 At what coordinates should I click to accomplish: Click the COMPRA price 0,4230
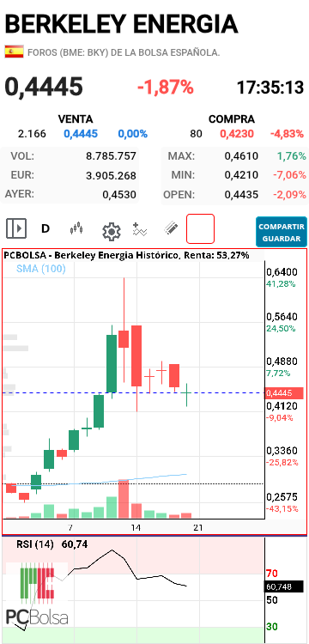tap(237, 134)
